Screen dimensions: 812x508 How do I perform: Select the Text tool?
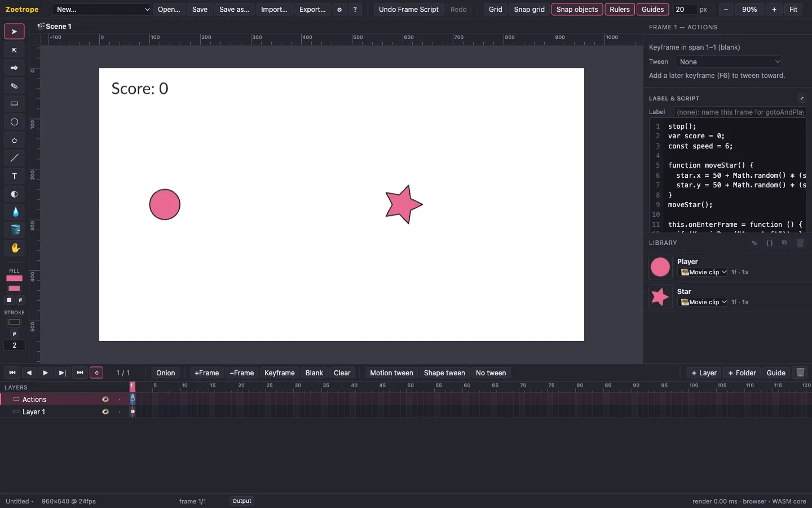[14, 176]
